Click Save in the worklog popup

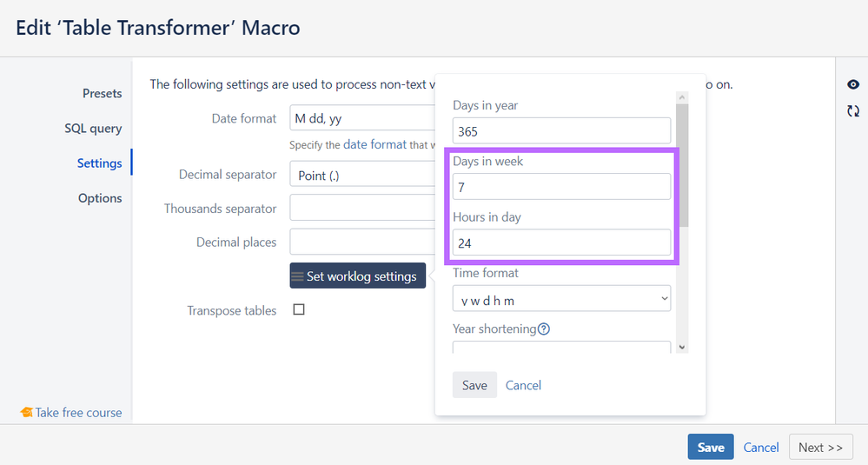click(x=474, y=385)
